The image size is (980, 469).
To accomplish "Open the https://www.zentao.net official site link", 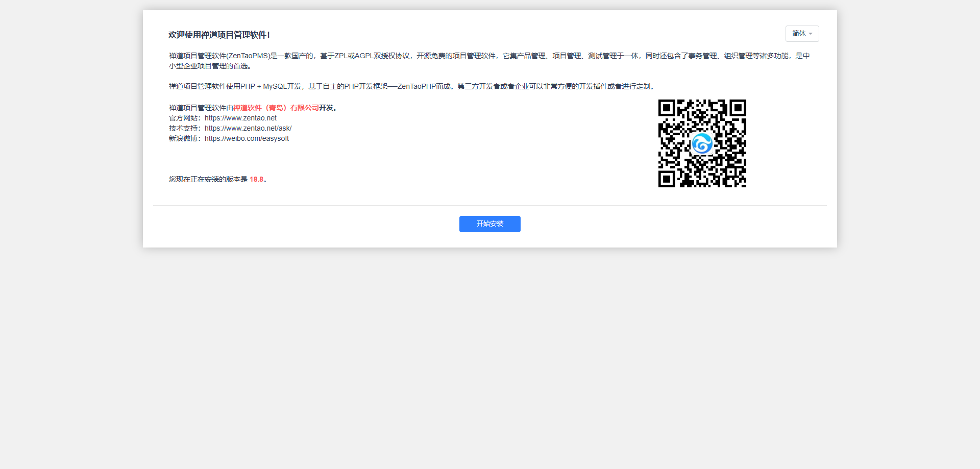I will [240, 118].
